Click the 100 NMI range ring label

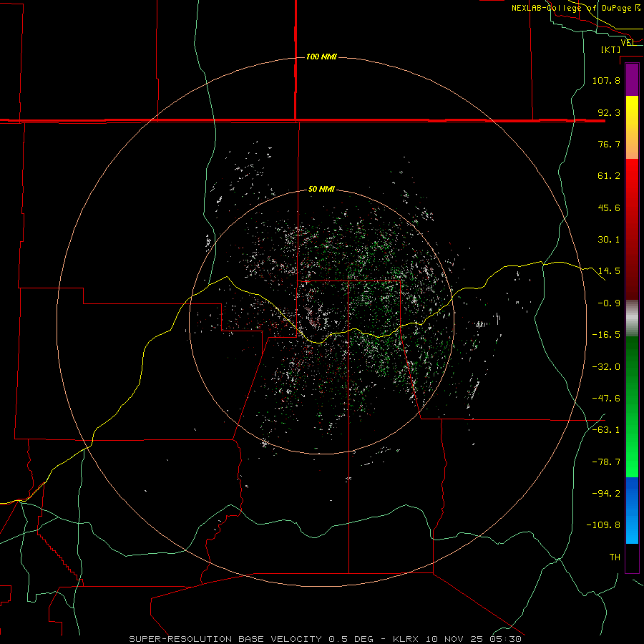[321, 57]
